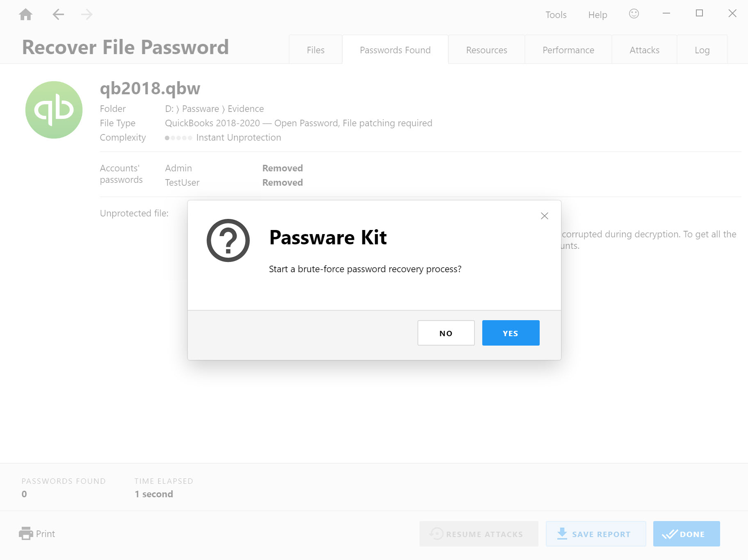Screen dimensions: 748x560
Task: Navigate back with the left arrow
Action: coord(58,15)
